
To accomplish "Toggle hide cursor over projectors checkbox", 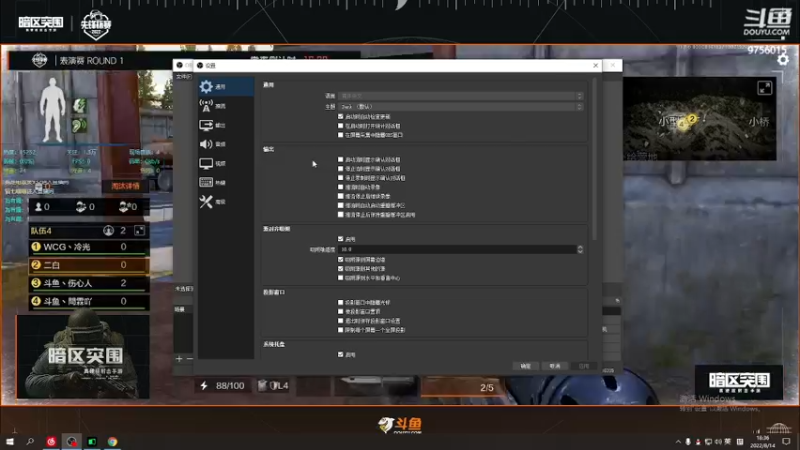I will pyautogui.click(x=341, y=303).
